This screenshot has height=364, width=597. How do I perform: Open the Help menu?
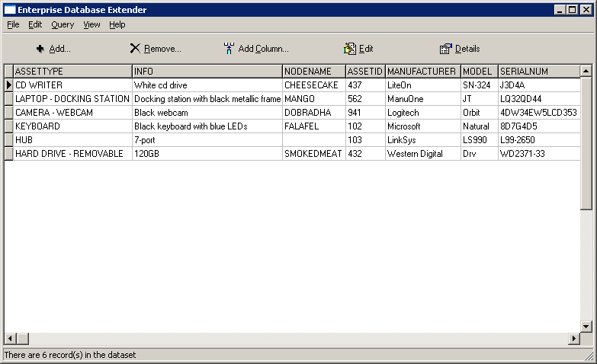tap(117, 24)
